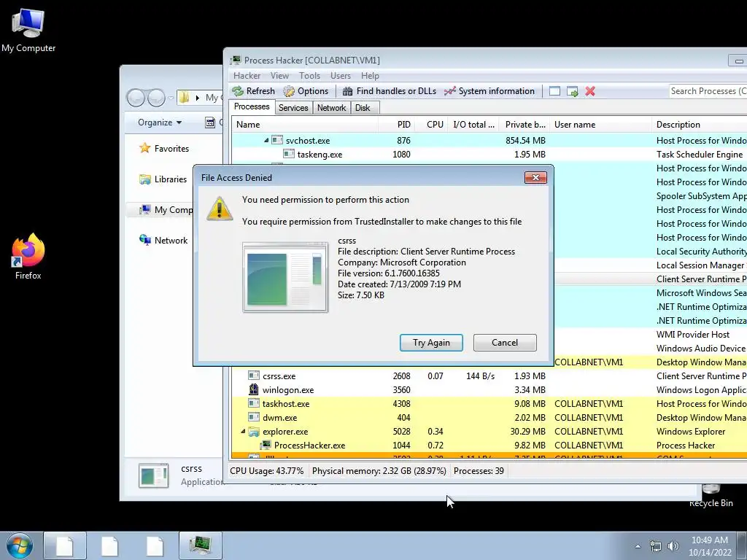Viewport: 747px width, 560px height.
Task: Click the taskbar clock showing 10:49 AM
Action: coord(710,546)
